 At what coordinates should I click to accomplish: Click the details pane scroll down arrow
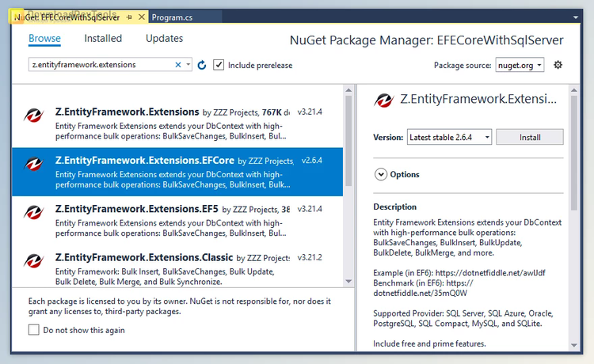pos(574,345)
